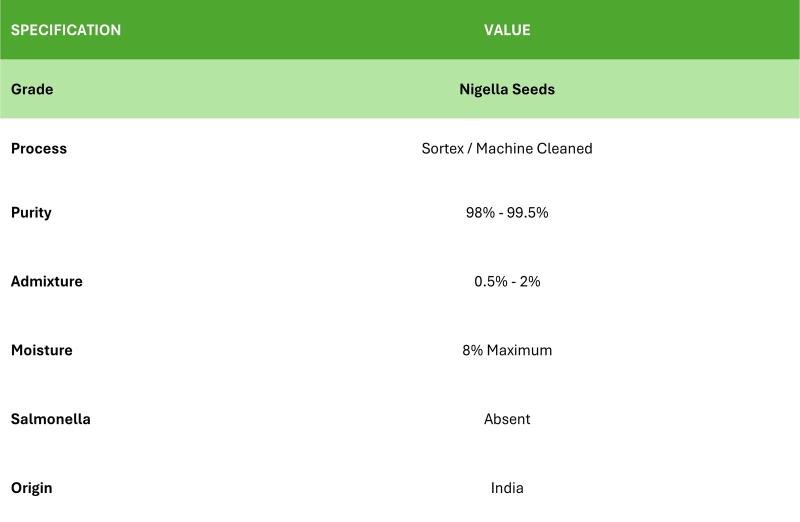Viewport: 800px width, 522px height.
Task: Click the SPECIFICATION column header
Action: click(66, 30)
